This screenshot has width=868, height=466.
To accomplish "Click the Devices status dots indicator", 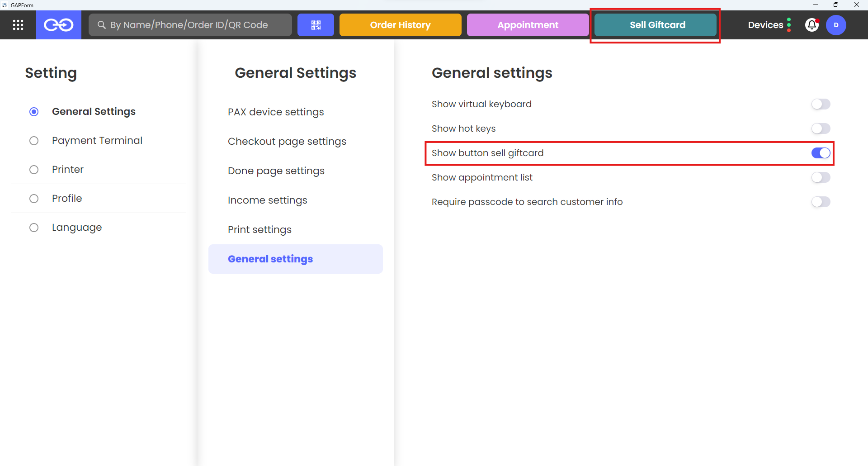I will [x=789, y=25].
